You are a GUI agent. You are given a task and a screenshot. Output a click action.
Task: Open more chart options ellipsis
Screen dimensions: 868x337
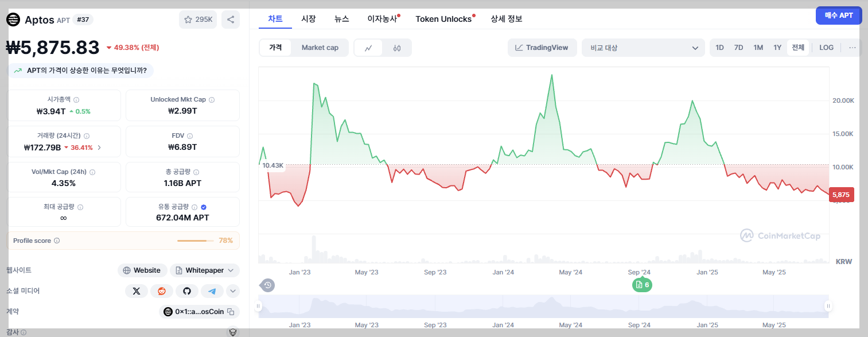852,48
